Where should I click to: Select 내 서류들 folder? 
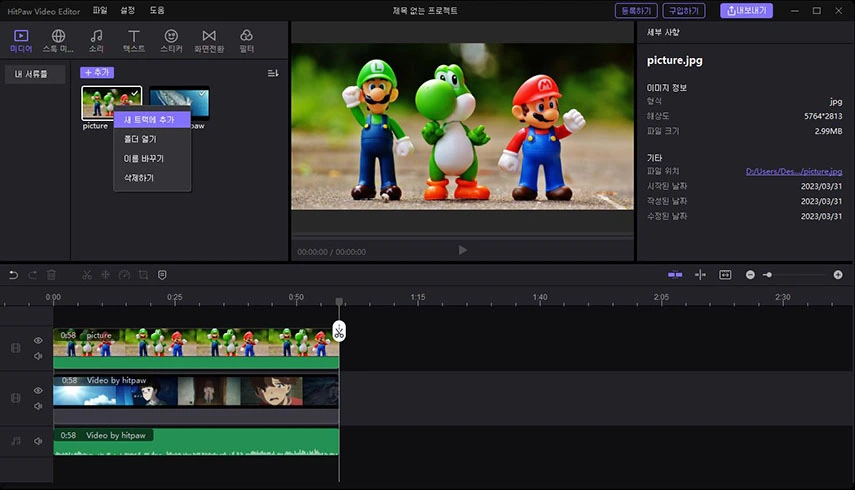(35, 74)
